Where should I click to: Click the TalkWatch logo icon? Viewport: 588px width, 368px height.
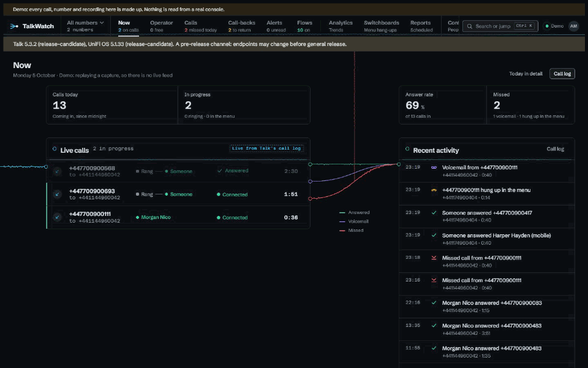[x=14, y=26]
